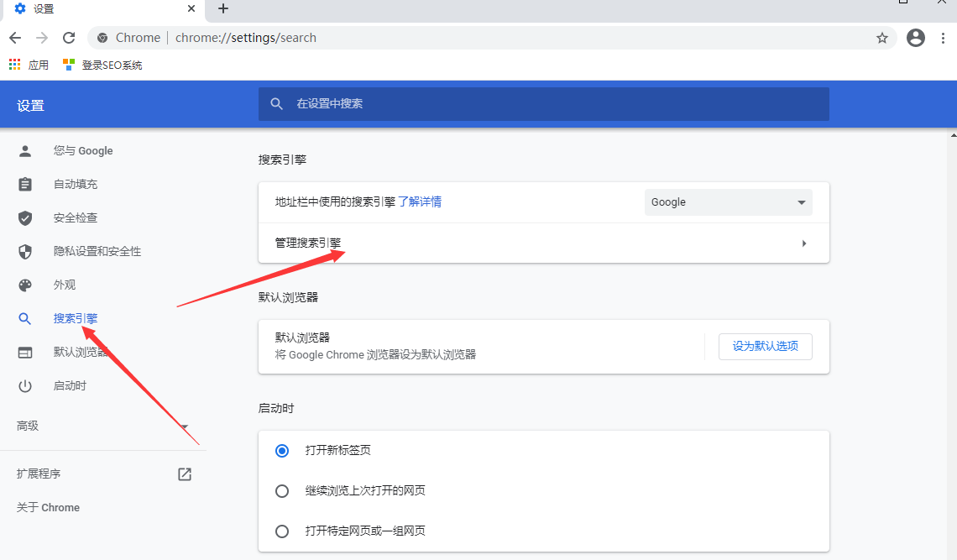Select 打开特定网页或一组网页
Viewport: 957px width, 560px height.
[x=282, y=531]
